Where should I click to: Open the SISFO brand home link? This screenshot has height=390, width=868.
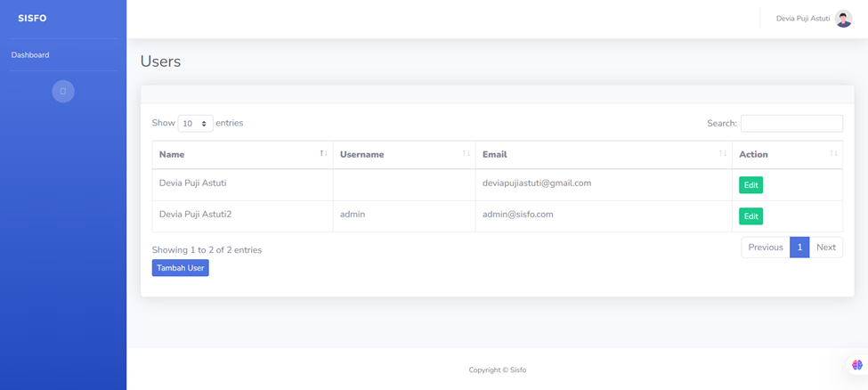pyautogui.click(x=32, y=19)
